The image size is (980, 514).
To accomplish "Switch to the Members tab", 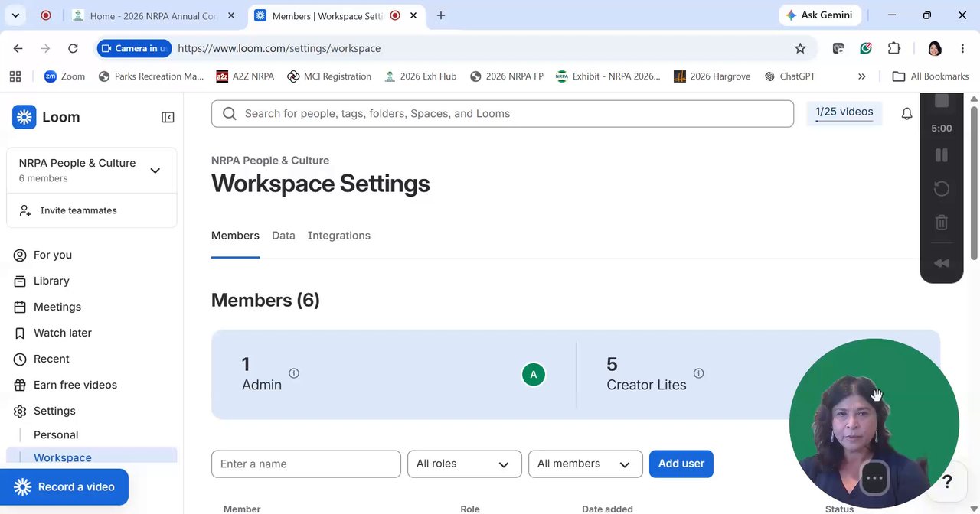I will click(235, 236).
